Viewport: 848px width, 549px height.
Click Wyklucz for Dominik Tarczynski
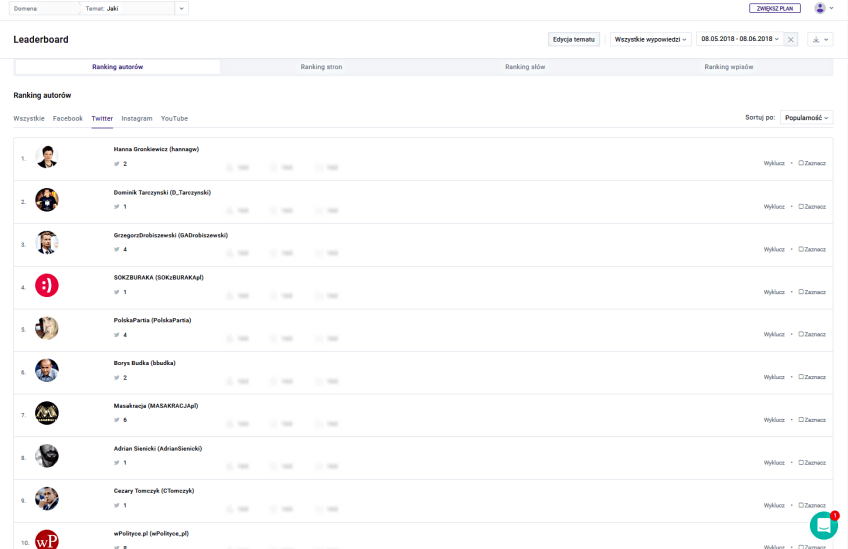(774, 207)
